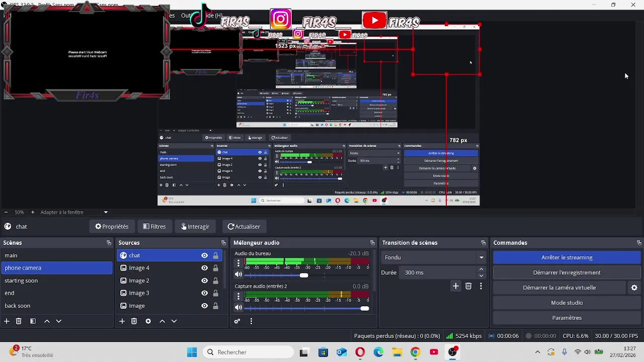Add a configurable transition with plus icon
Screen dimensions: 644x362
pyautogui.click(x=455, y=286)
